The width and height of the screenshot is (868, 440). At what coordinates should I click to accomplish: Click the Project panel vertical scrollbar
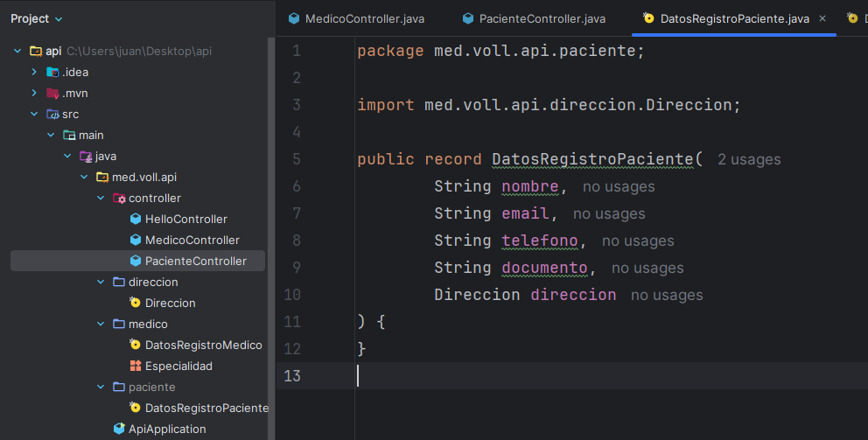(x=271, y=238)
